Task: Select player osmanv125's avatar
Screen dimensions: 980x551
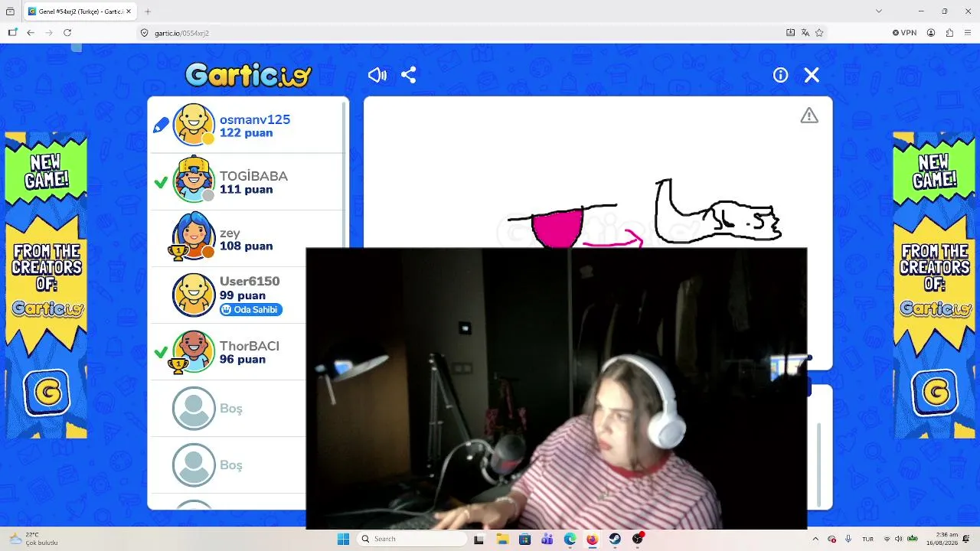Action: [193, 125]
